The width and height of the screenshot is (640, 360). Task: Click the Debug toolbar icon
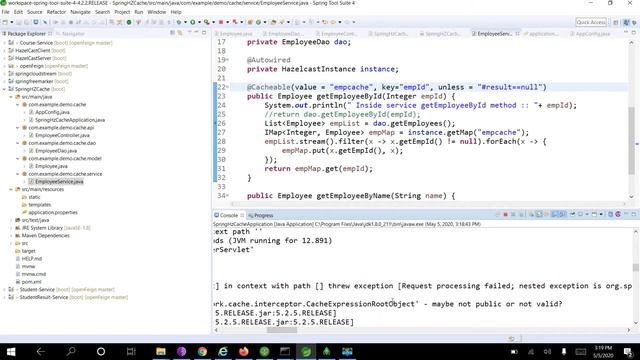click(x=179, y=22)
